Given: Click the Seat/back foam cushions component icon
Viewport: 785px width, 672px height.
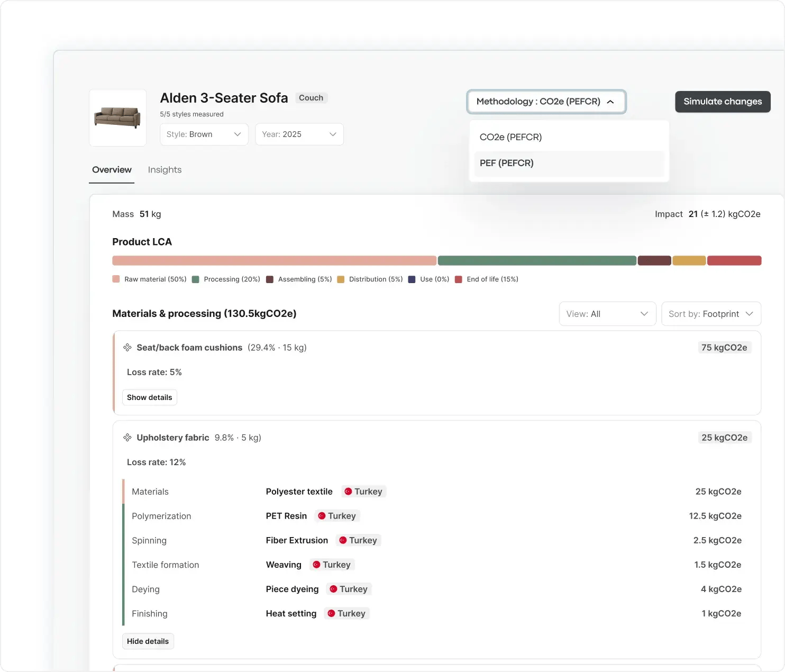Looking at the screenshot, I should [127, 348].
